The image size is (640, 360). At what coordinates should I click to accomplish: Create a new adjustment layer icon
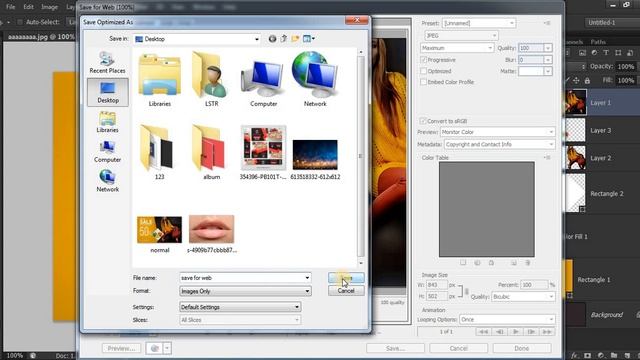(601, 356)
